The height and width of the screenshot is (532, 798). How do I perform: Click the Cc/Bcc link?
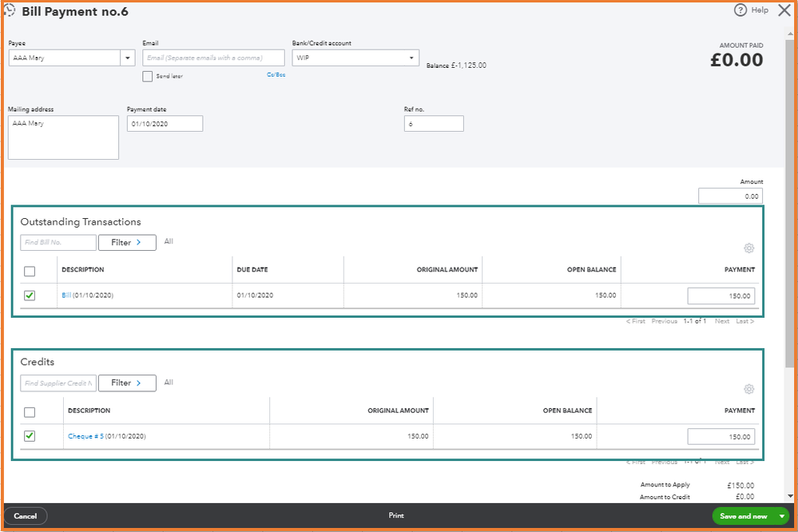click(276, 74)
